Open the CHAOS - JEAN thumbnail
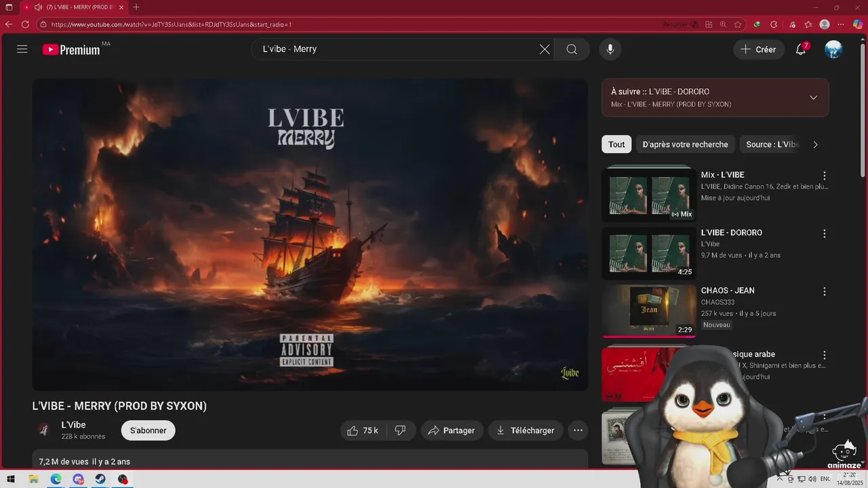This screenshot has width=868, height=488. [649, 310]
